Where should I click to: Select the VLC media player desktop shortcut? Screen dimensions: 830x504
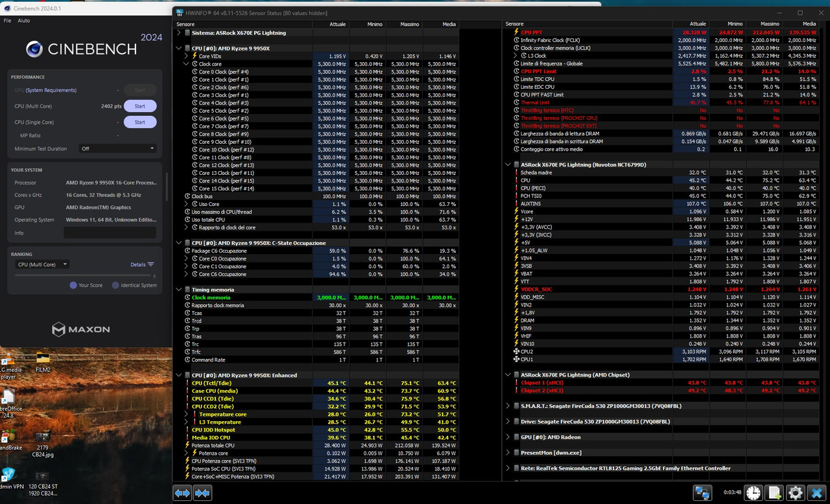tap(10, 366)
